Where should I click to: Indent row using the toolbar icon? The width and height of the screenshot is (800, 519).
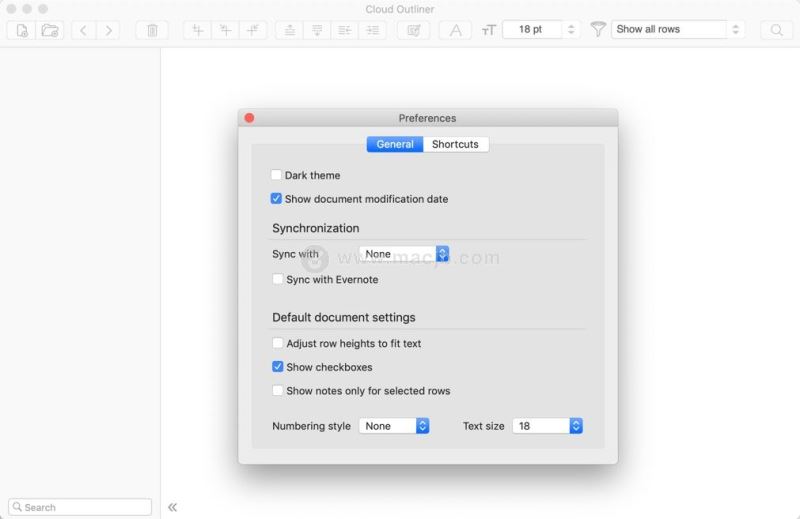click(372, 30)
